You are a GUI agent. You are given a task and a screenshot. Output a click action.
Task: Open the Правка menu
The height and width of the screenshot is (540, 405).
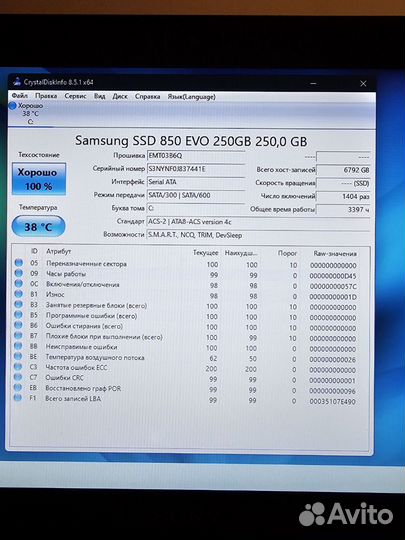pos(46,96)
